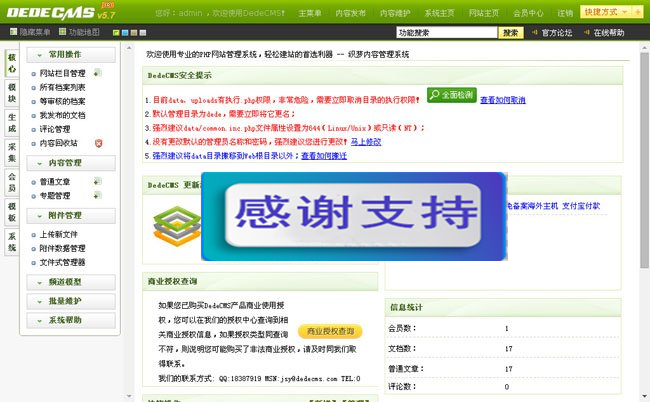Open the 快捷方式 dropdown
The image size is (650, 402).
[x=606, y=12]
